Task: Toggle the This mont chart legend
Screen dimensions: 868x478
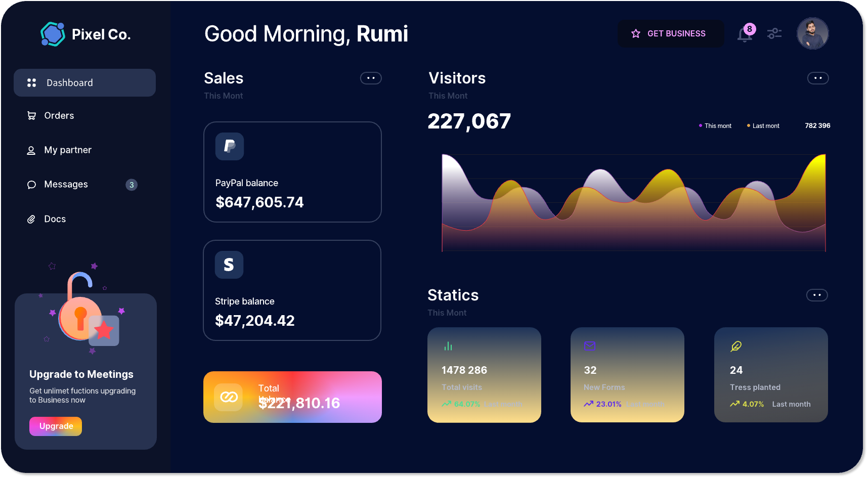Action: (x=715, y=126)
